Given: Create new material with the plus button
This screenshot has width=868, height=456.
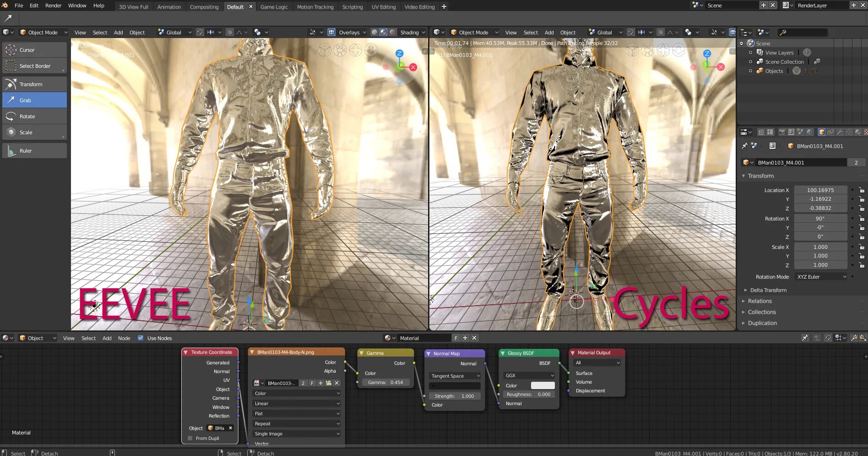Looking at the screenshot, I should 465,338.
